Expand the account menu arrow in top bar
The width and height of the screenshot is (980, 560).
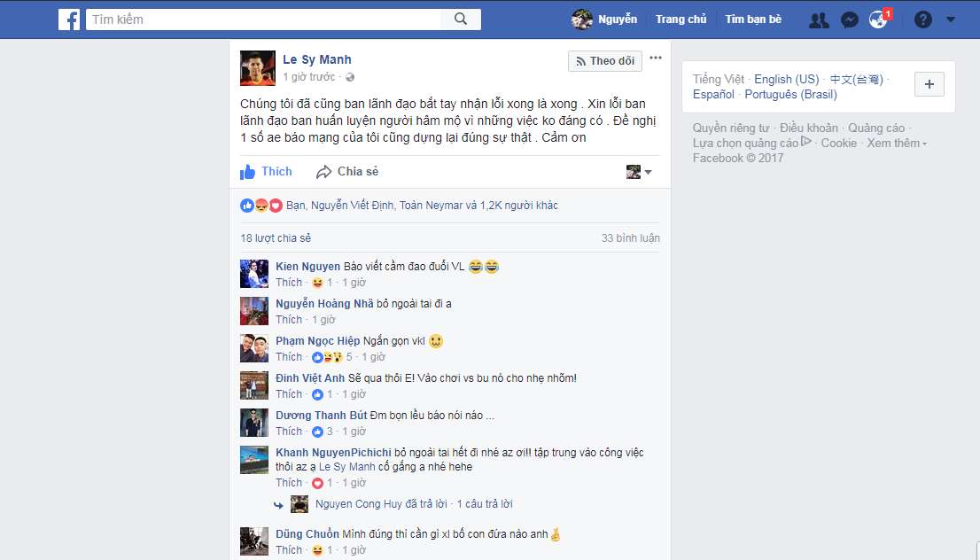click(x=951, y=20)
